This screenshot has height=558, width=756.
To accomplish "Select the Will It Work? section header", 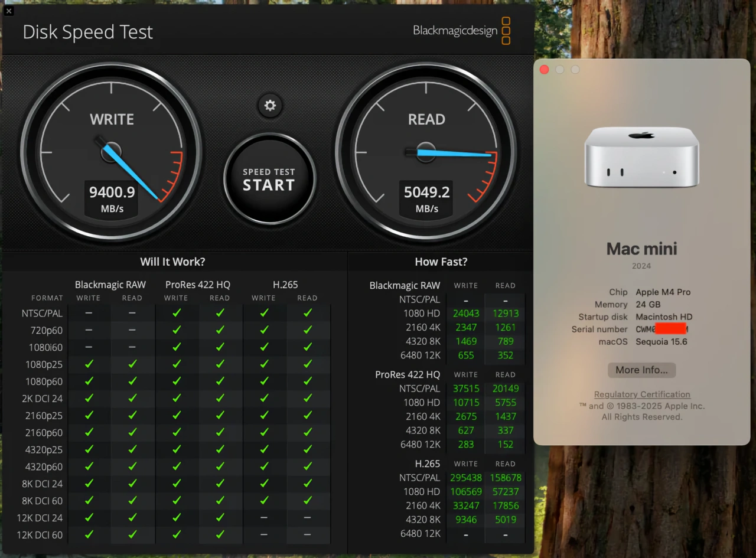I will 172,262.
